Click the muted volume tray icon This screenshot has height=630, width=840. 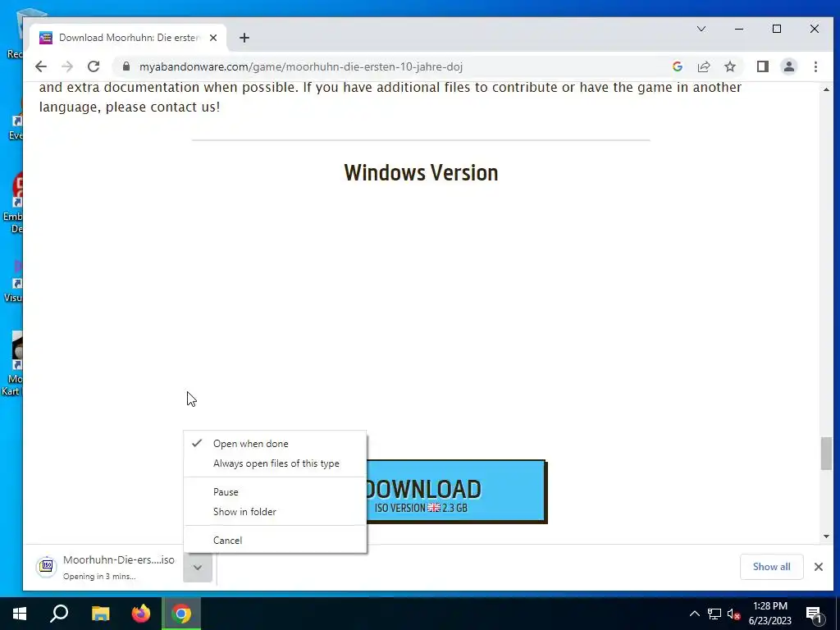pos(734,614)
